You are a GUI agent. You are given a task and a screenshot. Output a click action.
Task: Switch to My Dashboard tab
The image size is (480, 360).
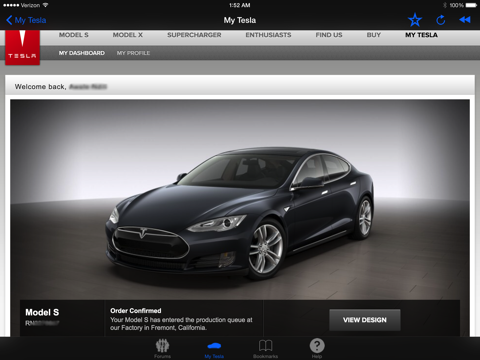[82, 53]
